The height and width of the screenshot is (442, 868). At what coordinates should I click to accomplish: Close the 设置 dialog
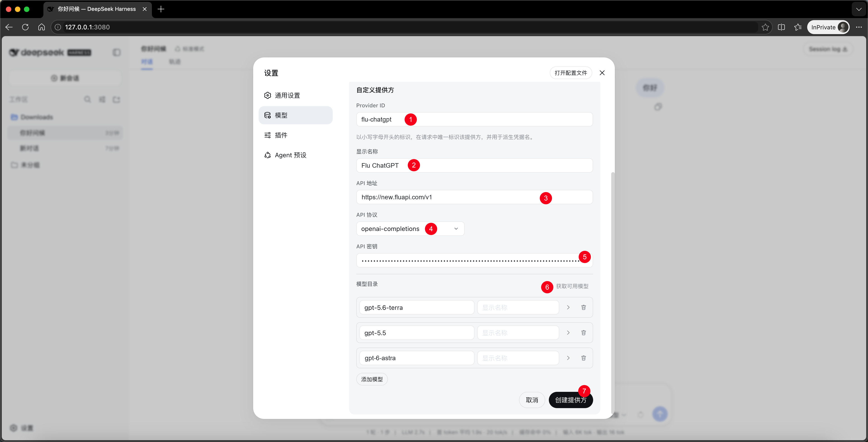(602, 73)
